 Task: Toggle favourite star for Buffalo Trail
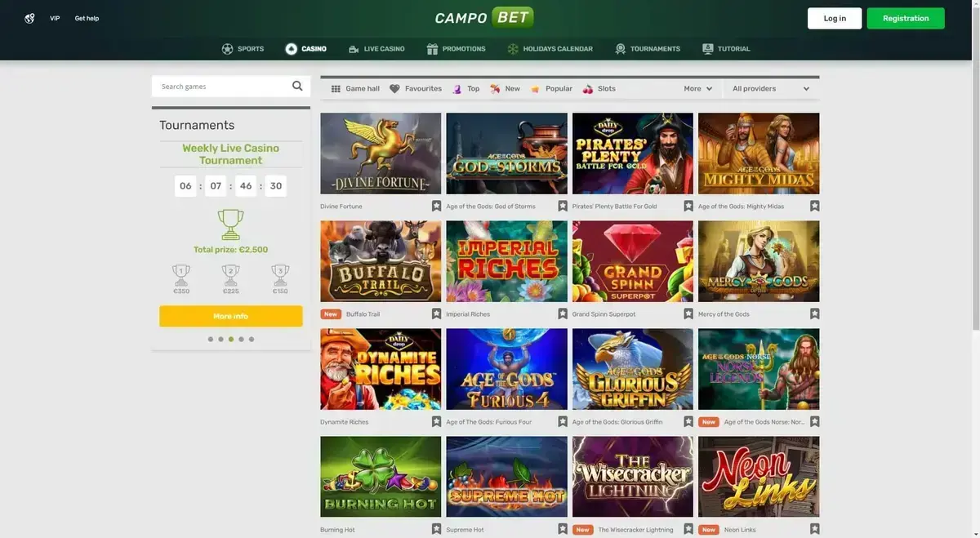(436, 313)
